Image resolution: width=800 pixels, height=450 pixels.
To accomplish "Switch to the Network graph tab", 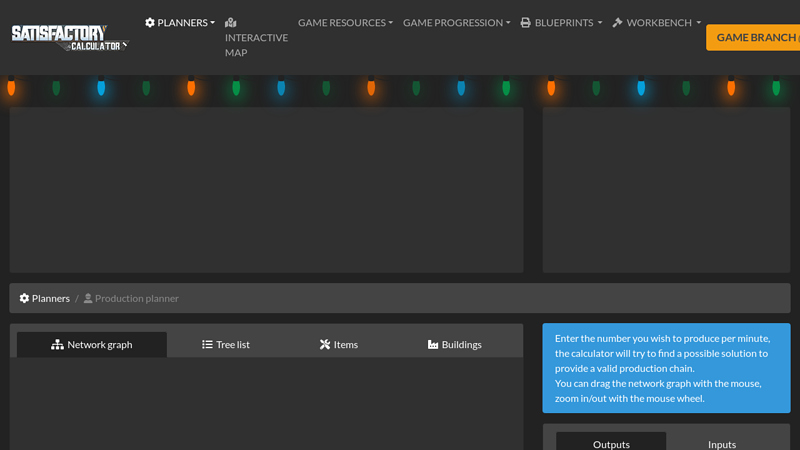I will tap(92, 344).
